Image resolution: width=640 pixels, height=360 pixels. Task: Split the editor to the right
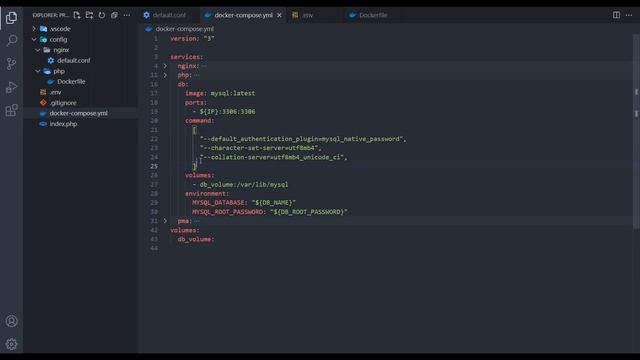[x=616, y=15]
